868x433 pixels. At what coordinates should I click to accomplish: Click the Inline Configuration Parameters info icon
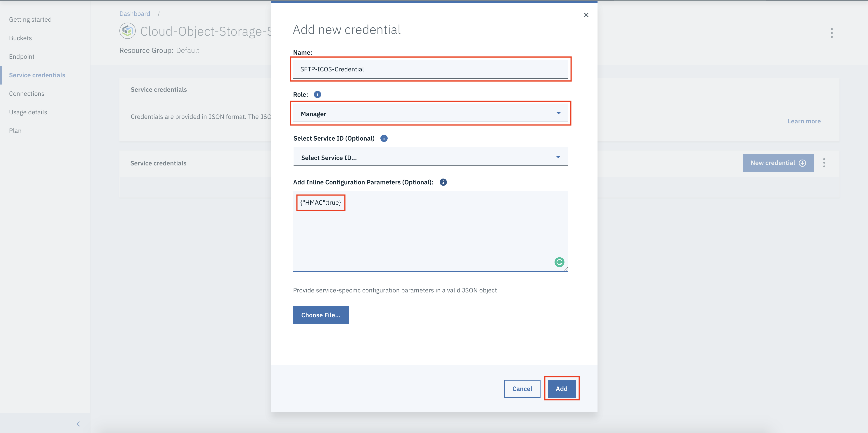tap(443, 182)
